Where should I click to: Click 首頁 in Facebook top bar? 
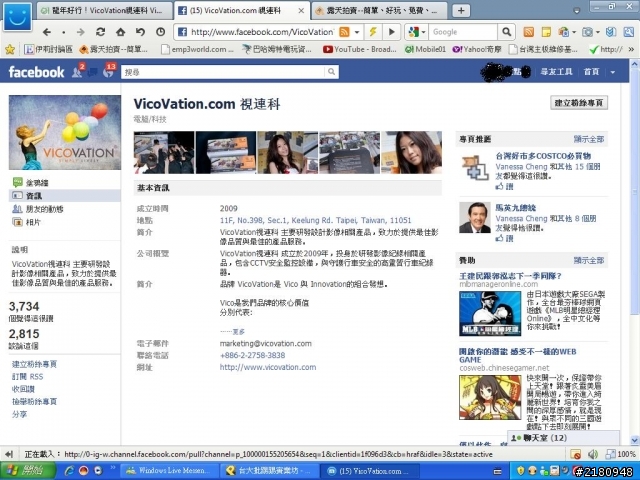pyautogui.click(x=591, y=72)
